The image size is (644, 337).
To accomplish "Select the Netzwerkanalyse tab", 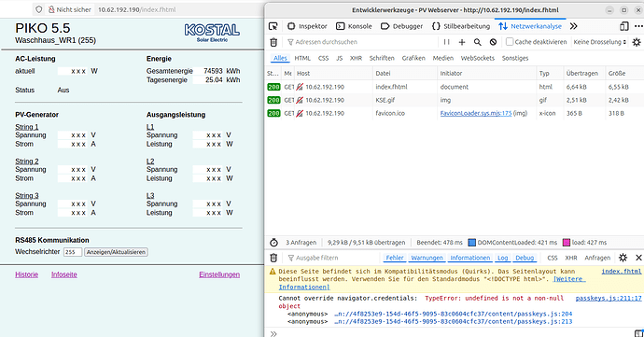I will pos(530,26).
